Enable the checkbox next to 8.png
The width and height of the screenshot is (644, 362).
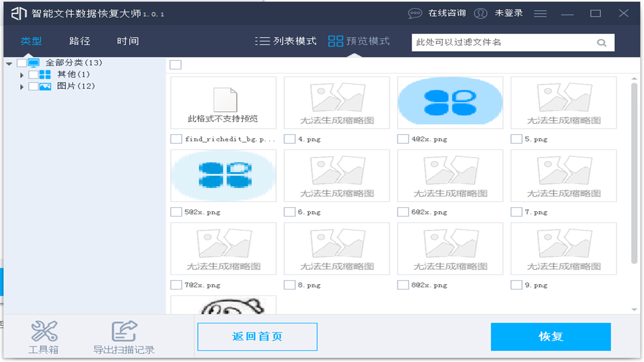click(x=289, y=285)
